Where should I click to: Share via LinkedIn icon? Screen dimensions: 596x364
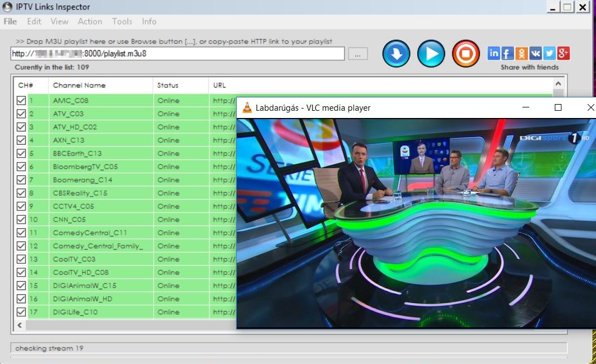click(x=494, y=53)
